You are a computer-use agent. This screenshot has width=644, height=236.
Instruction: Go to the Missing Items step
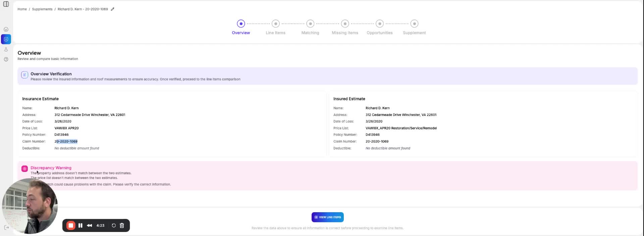pyautogui.click(x=345, y=33)
